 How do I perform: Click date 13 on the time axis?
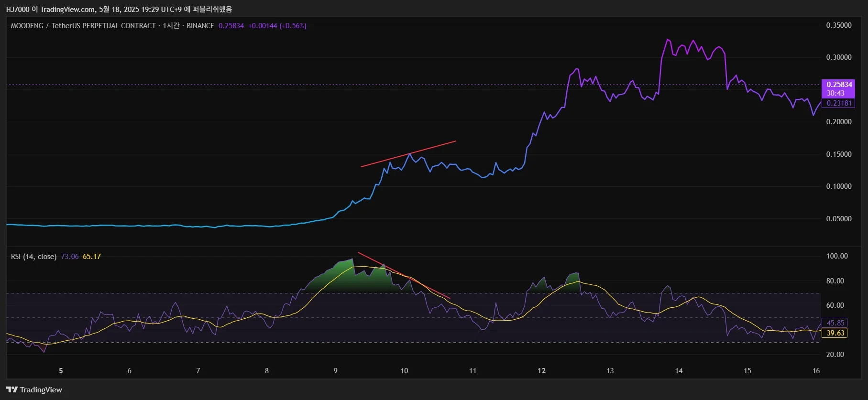point(610,371)
